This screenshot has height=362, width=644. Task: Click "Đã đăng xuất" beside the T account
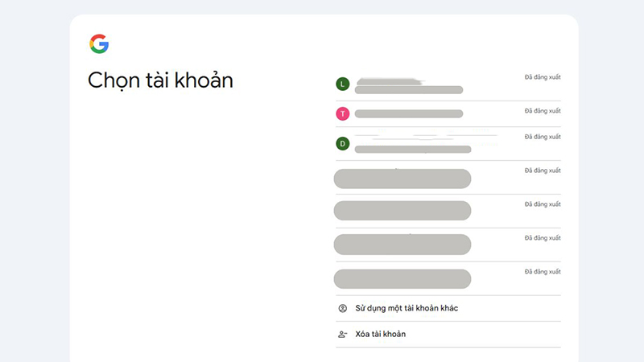(542, 110)
